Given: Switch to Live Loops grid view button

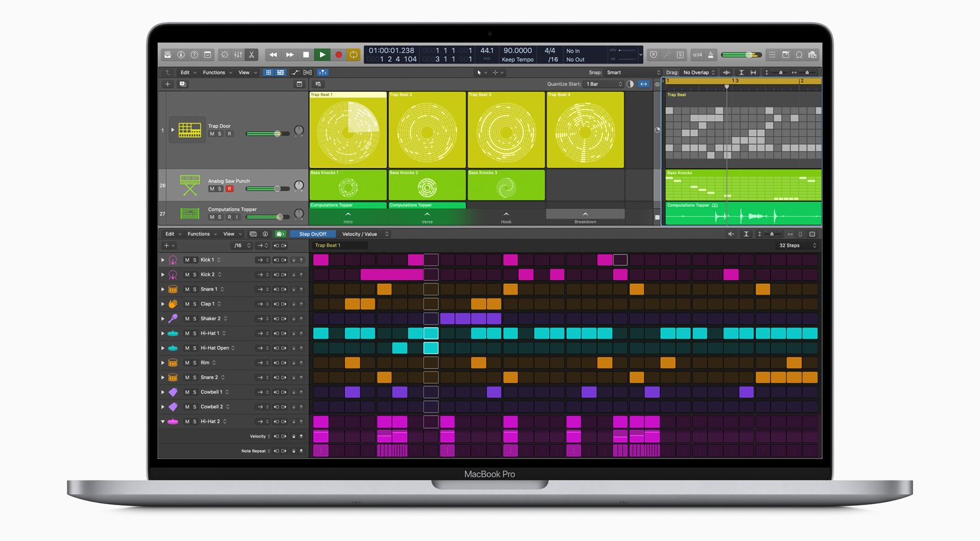Looking at the screenshot, I should pos(269,73).
